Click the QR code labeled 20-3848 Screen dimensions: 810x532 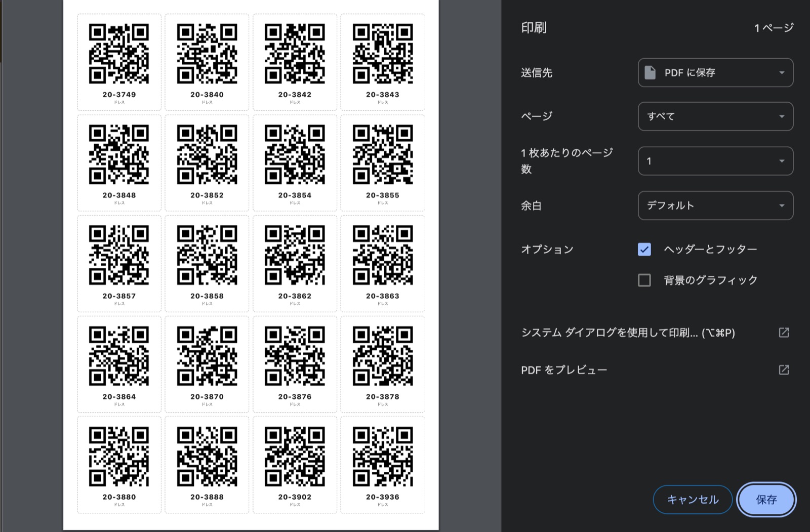click(x=119, y=154)
